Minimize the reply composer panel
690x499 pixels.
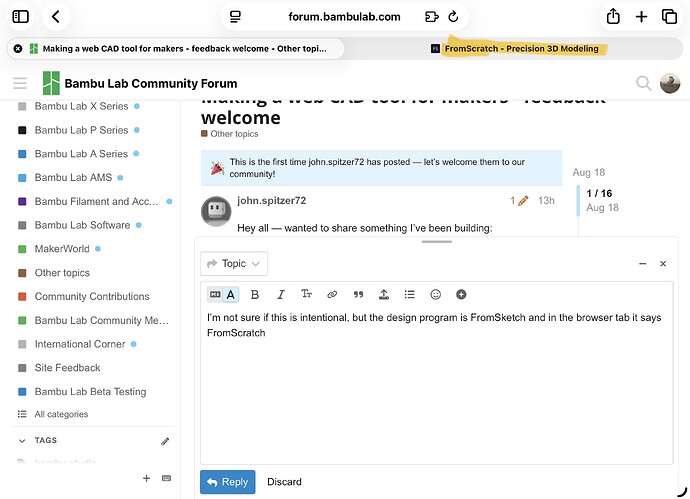point(642,264)
